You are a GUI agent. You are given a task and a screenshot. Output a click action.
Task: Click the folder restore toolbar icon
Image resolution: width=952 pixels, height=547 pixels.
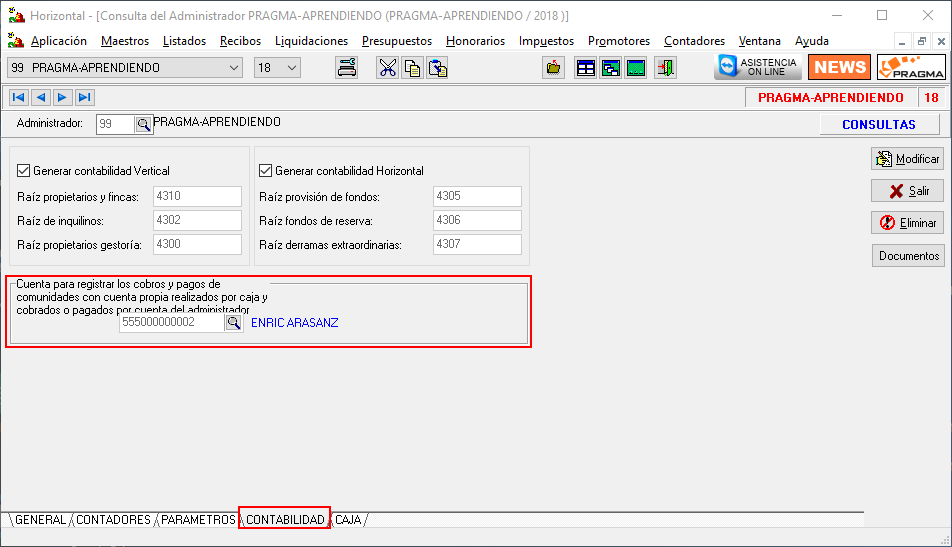click(553, 67)
